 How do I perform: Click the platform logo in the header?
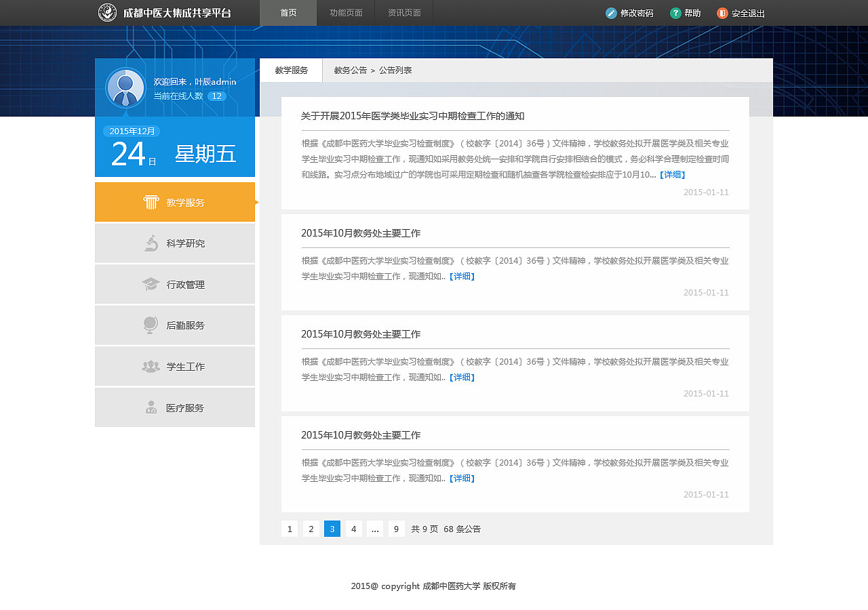[x=107, y=12]
